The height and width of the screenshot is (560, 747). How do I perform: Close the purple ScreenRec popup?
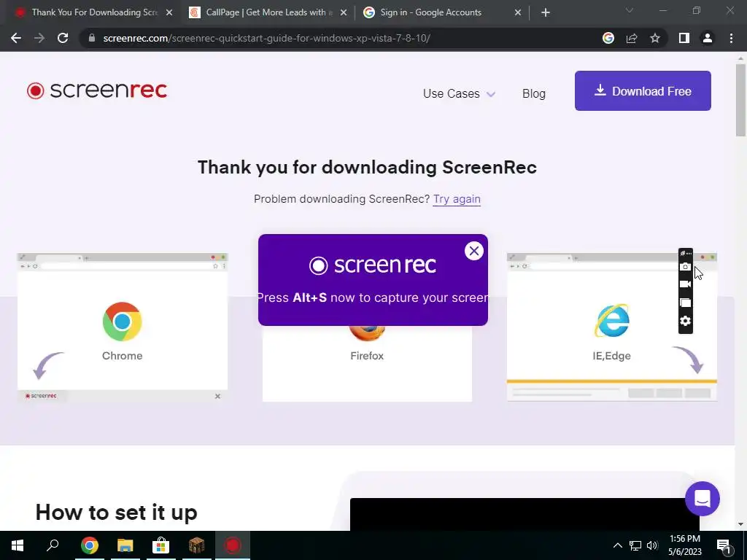click(474, 251)
